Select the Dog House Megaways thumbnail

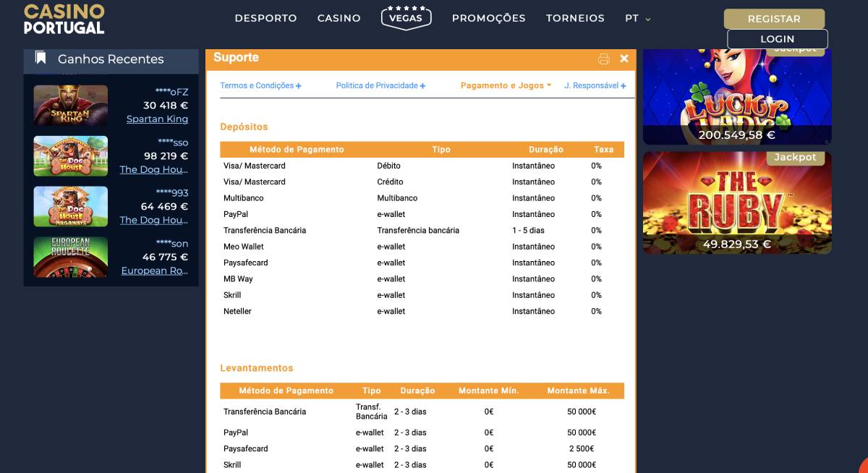pos(71,207)
